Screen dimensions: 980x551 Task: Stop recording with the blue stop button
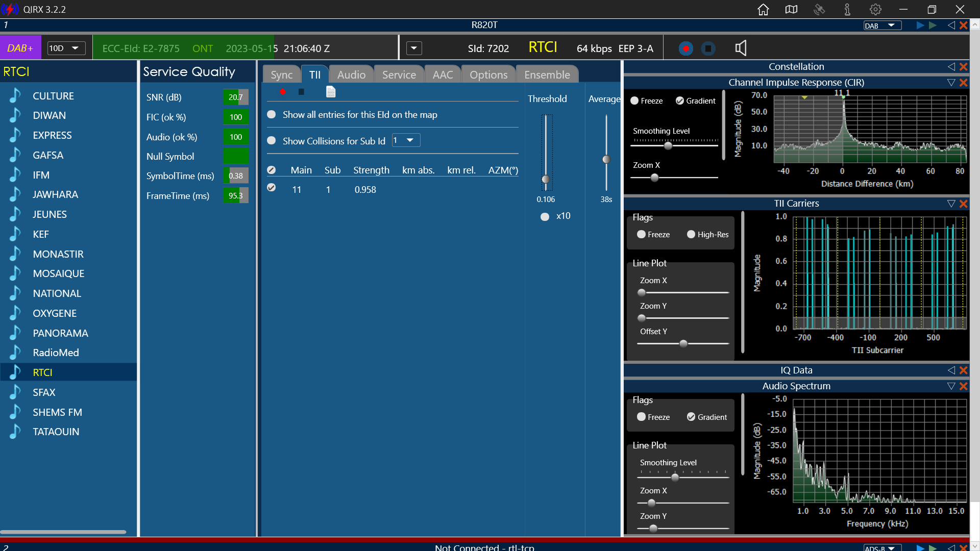click(708, 48)
